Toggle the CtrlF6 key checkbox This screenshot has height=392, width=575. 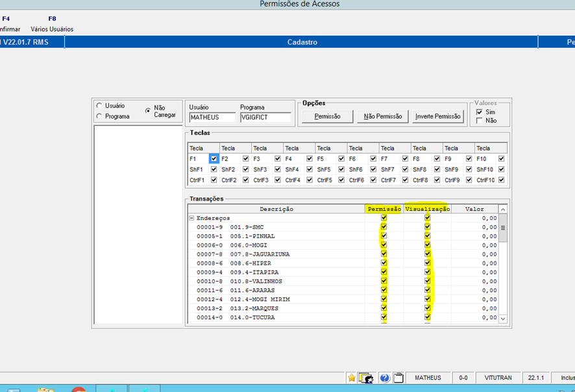point(373,180)
